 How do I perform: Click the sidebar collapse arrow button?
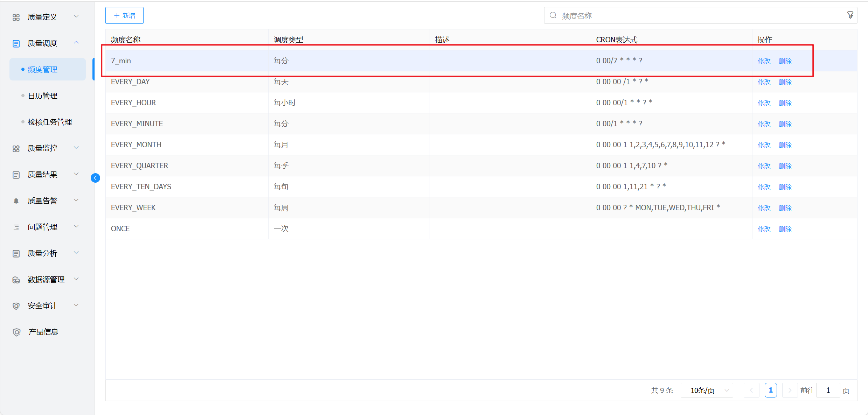click(x=95, y=178)
